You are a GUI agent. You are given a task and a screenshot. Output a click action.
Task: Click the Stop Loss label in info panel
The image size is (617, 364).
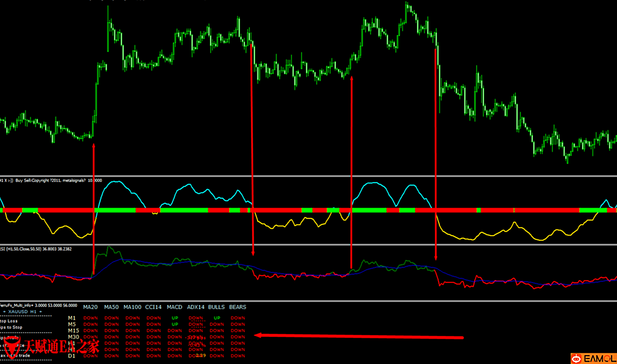(x=9, y=321)
